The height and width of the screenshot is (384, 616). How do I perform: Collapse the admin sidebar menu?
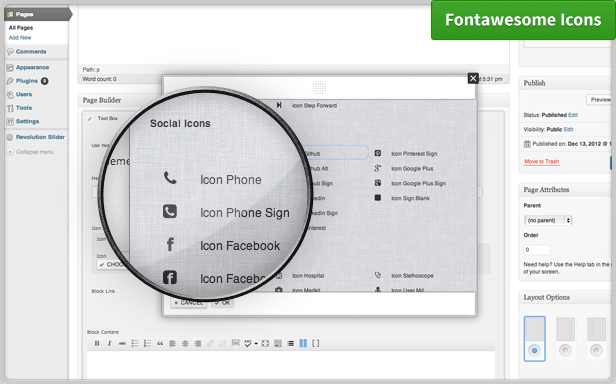pyautogui.click(x=31, y=152)
